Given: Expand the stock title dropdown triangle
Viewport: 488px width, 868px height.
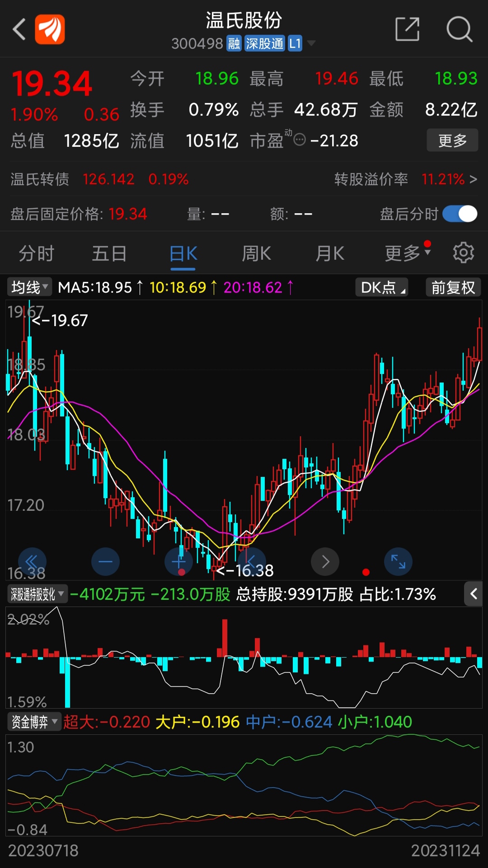Looking at the screenshot, I should coord(311,43).
